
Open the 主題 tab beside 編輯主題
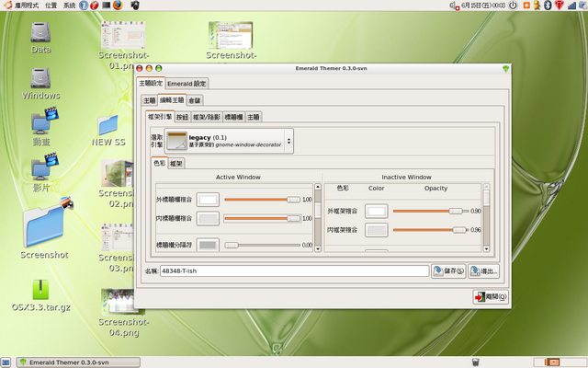[x=149, y=100]
